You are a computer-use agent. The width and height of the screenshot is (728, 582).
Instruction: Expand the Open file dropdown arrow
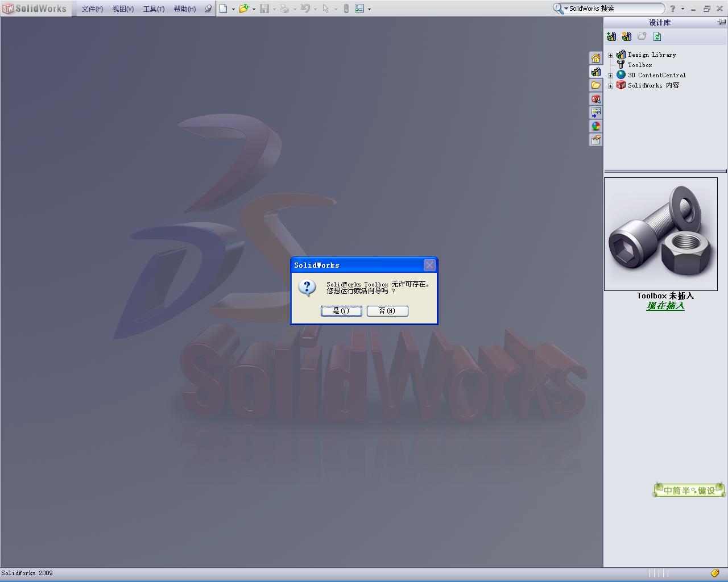click(x=254, y=9)
